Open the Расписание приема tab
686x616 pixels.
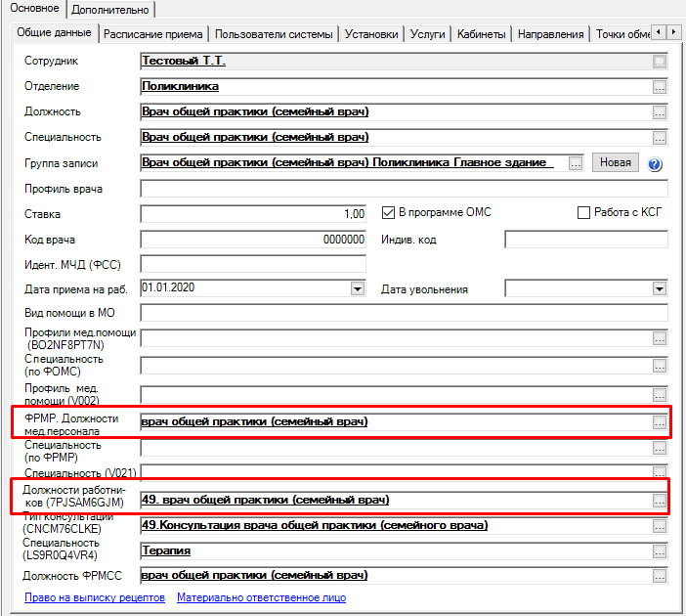tap(153, 34)
